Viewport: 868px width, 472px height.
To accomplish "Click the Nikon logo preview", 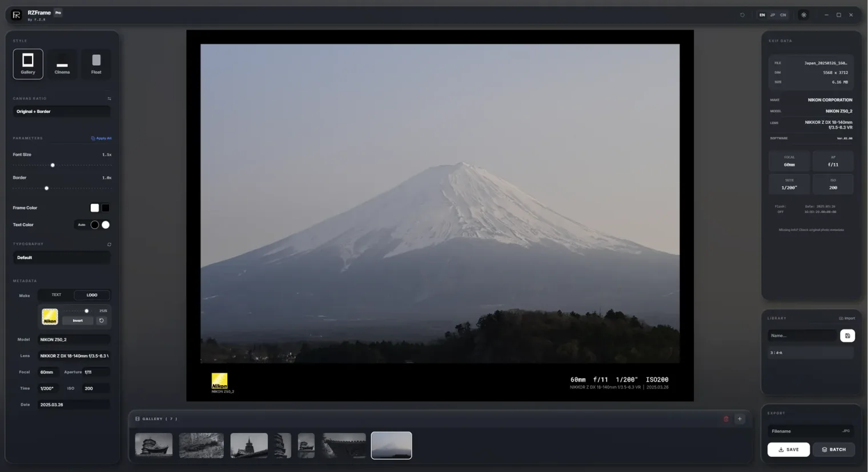I will (x=50, y=317).
